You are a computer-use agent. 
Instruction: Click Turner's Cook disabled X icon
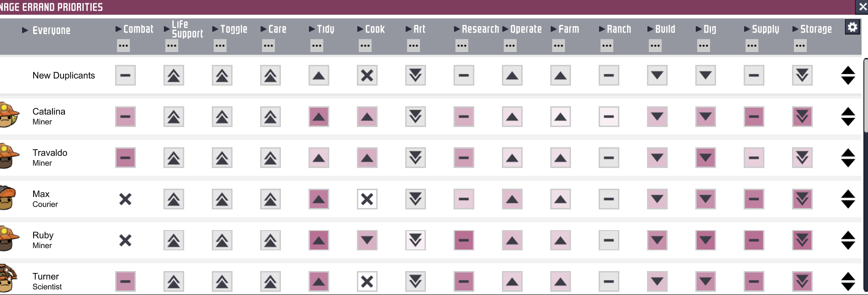point(367,282)
